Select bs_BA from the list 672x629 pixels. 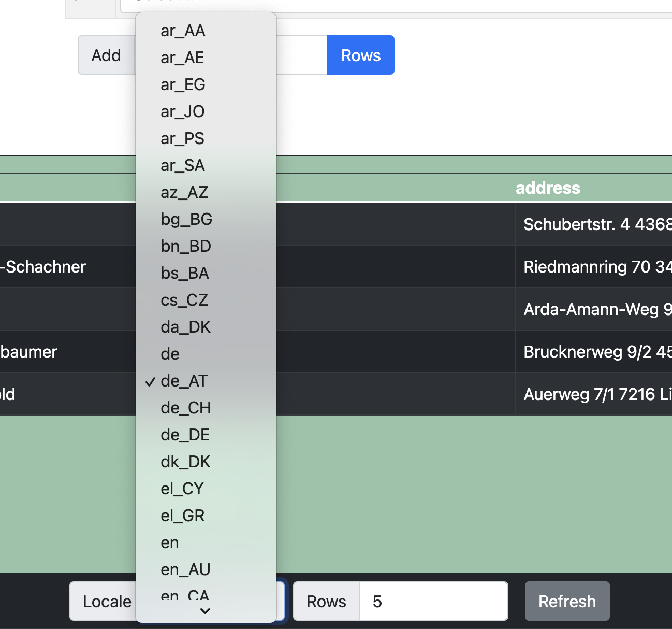pos(185,274)
